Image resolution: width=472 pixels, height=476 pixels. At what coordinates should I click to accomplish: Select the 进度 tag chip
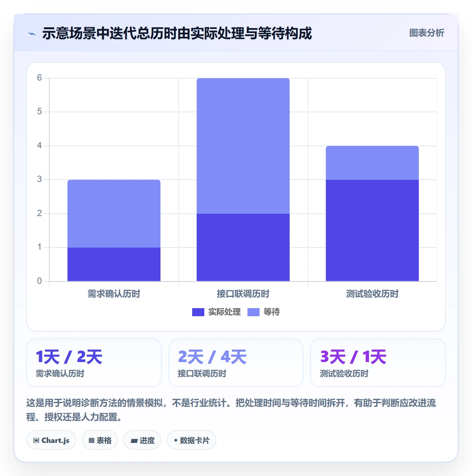(142, 440)
